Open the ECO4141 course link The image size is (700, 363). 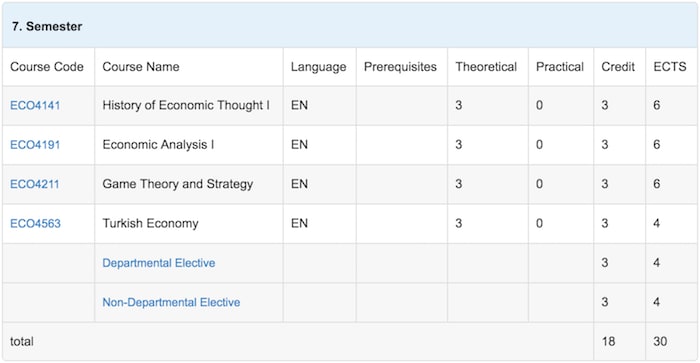tap(35, 105)
